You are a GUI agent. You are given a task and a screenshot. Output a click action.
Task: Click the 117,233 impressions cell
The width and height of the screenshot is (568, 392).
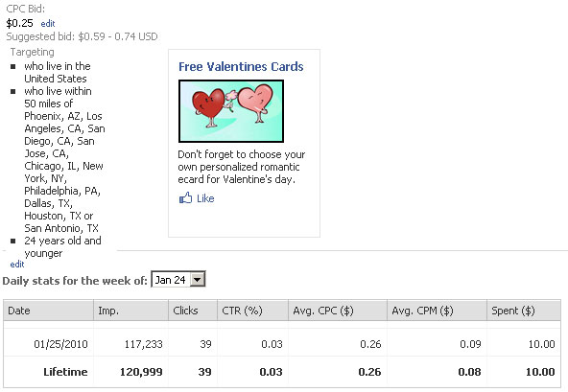(144, 344)
